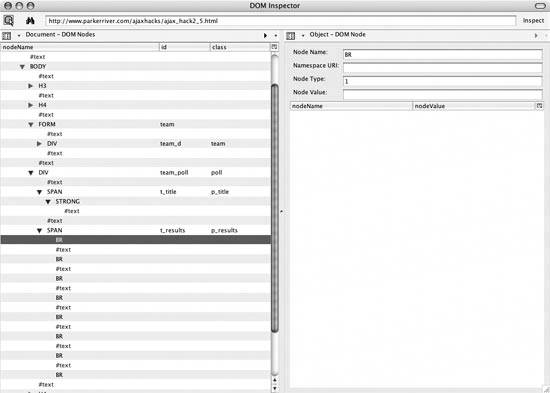Open the column picker in the nodeValue table
Viewport: 550px width, 393px height.
click(x=539, y=106)
